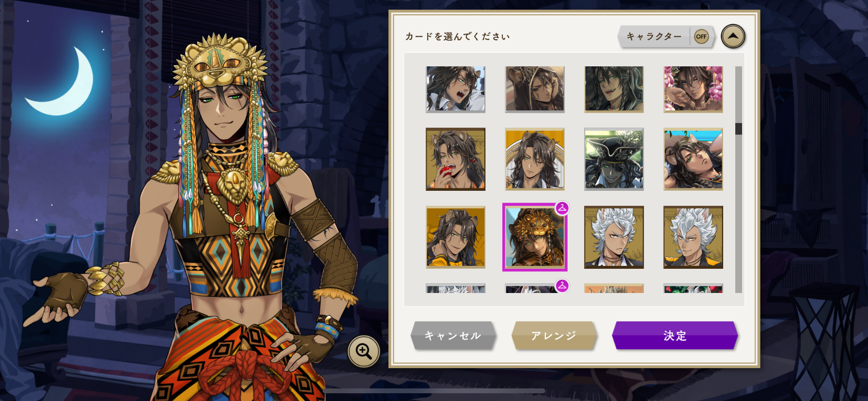Choose the lion headdress highlighted card

535,237
